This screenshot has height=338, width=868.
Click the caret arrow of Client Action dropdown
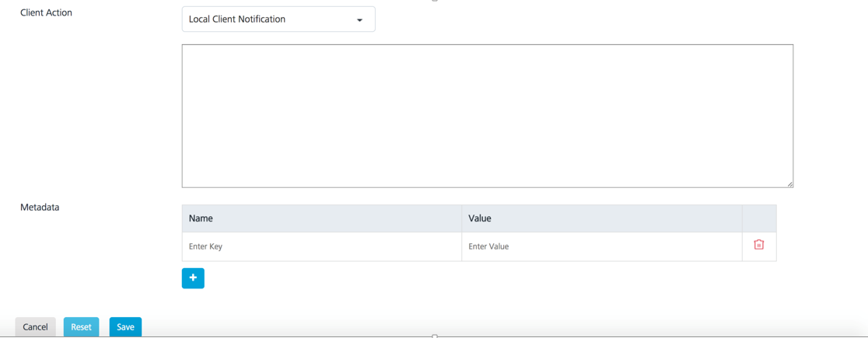[359, 20]
